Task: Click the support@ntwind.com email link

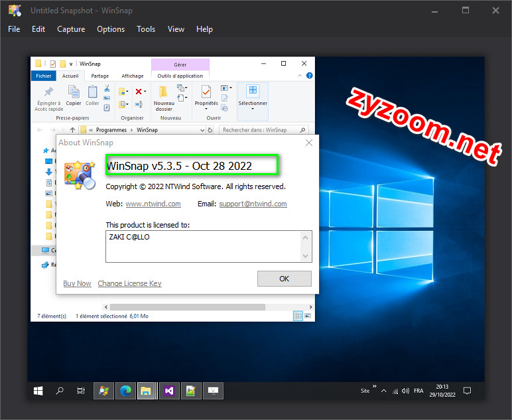Action: (253, 204)
